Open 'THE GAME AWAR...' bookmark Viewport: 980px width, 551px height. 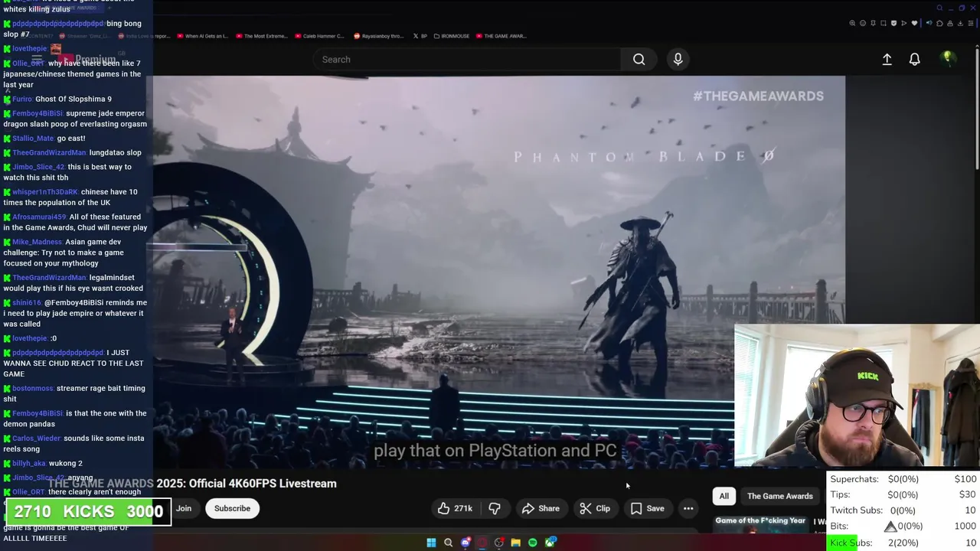point(501,36)
